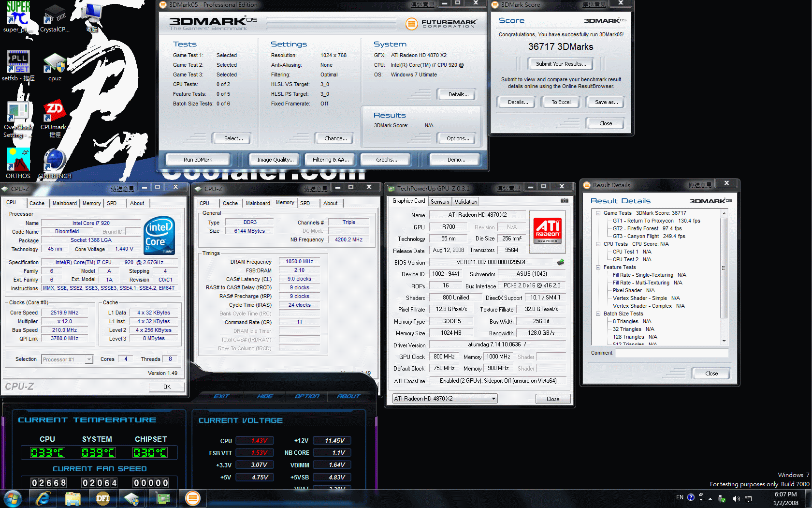This screenshot has width=812, height=508.
Task: Click Save as button in 3DMark Score
Action: [x=606, y=102]
